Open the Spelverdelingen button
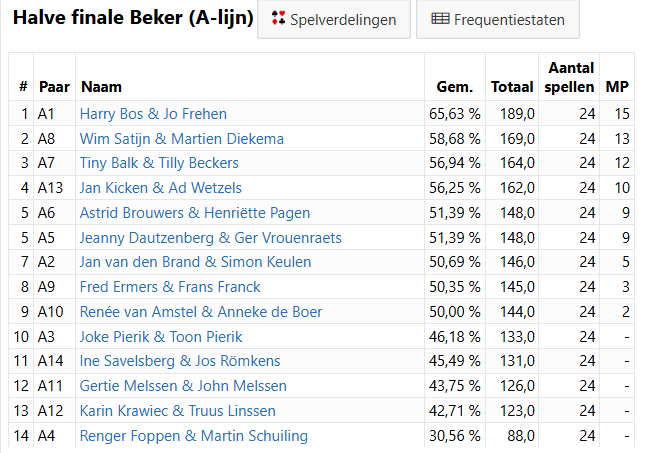The height and width of the screenshot is (453, 648). (x=333, y=19)
